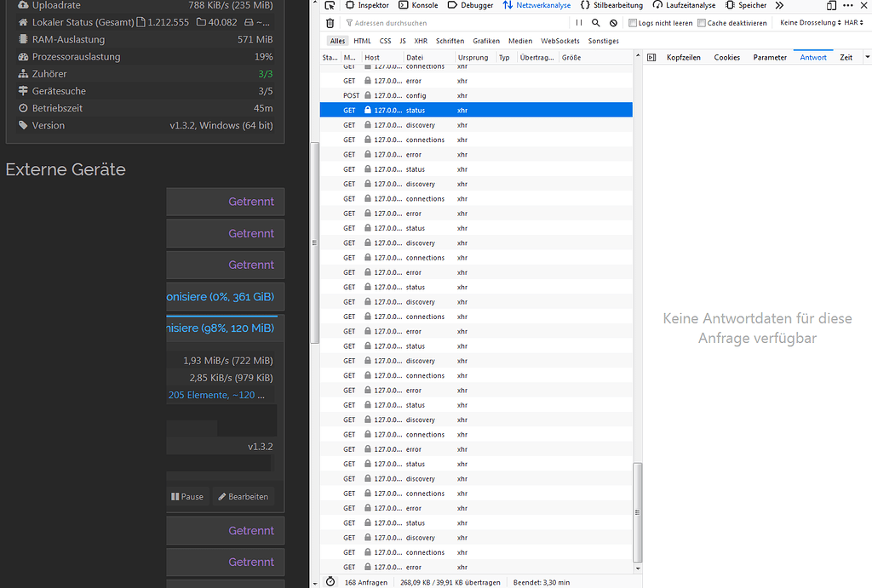Click the stopwatch icon in status bar
Image resolution: width=872 pixels, height=588 pixels.
click(330, 582)
